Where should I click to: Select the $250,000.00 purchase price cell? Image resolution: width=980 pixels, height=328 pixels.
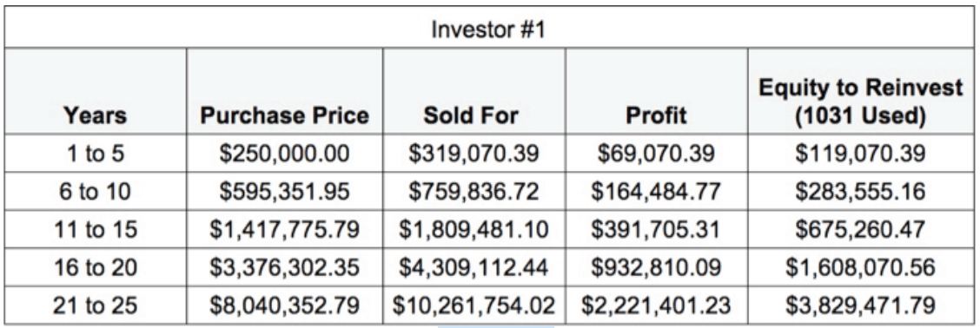coord(284,153)
